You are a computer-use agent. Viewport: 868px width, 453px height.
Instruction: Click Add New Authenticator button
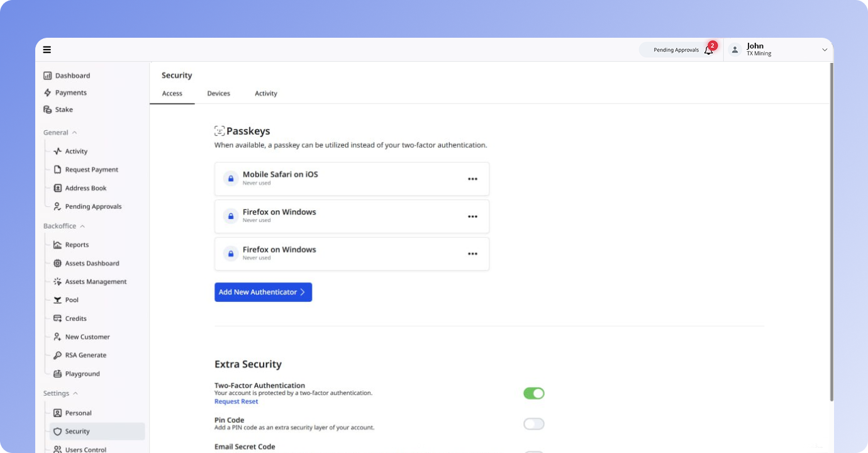(263, 292)
